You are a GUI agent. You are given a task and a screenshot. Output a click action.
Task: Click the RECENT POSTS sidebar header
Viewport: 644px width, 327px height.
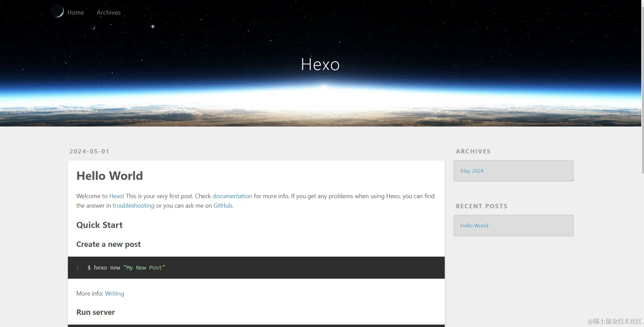481,206
